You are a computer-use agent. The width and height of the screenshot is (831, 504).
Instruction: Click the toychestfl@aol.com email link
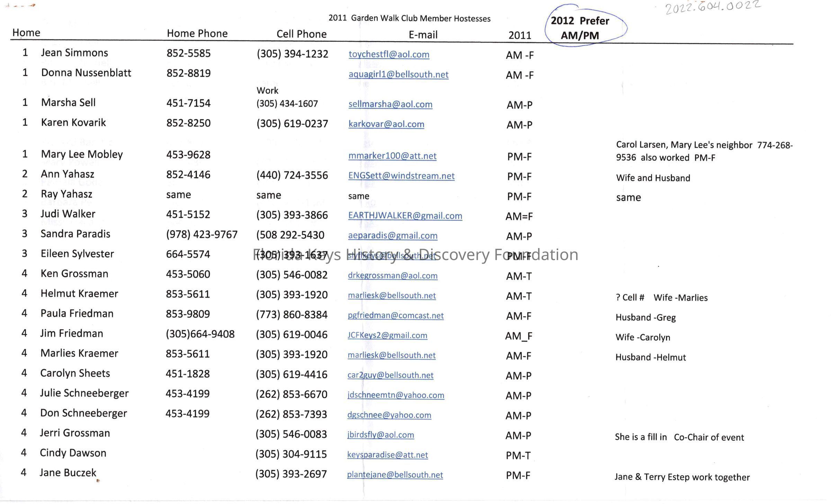389,54
